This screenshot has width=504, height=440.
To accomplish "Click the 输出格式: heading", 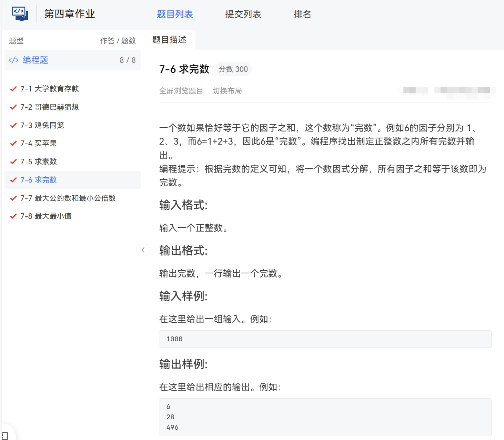I will [183, 251].
